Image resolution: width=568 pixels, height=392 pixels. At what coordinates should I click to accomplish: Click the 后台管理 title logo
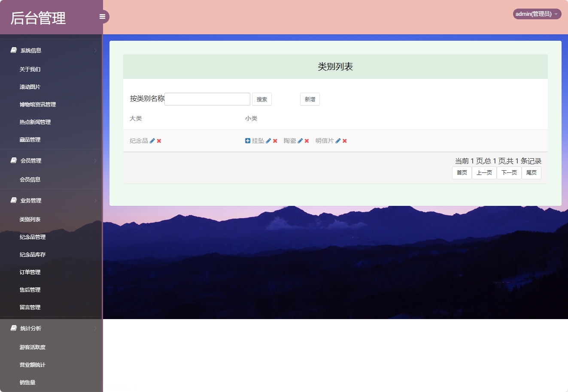(x=38, y=18)
